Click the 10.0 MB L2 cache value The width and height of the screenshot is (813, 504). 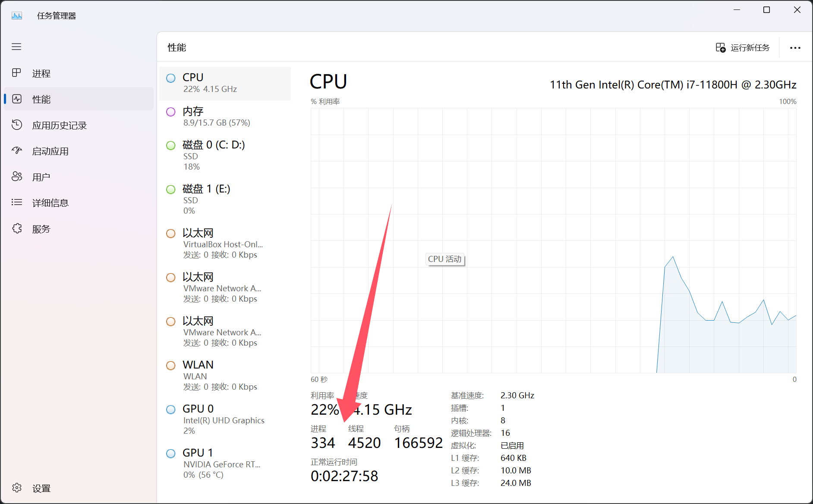[516, 470]
